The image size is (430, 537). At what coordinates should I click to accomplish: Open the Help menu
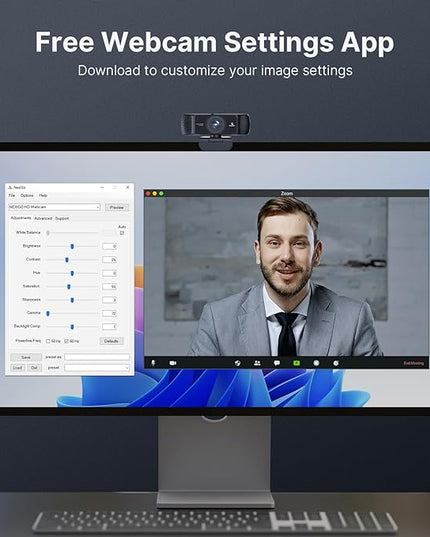pos(43,195)
